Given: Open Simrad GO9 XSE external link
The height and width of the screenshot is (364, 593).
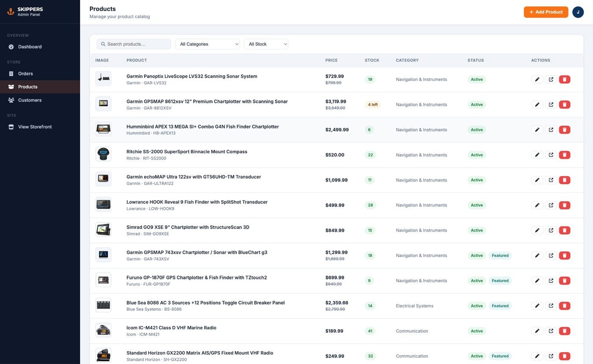Looking at the screenshot, I should [x=551, y=231].
